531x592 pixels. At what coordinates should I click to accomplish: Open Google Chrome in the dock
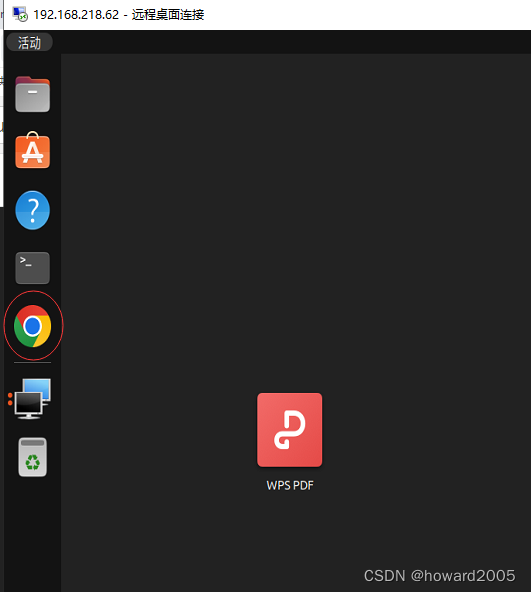(x=32, y=326)
